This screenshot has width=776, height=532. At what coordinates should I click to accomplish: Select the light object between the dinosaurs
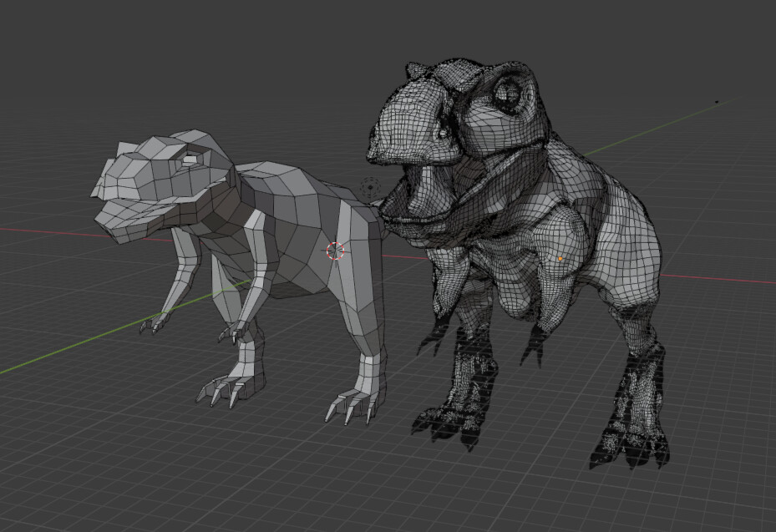click(x=370, y=188)
